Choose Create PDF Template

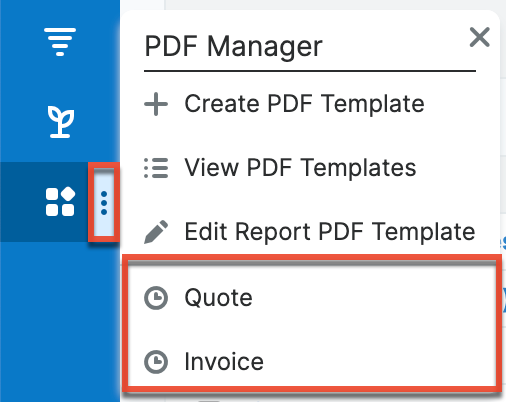pos(304,104)
